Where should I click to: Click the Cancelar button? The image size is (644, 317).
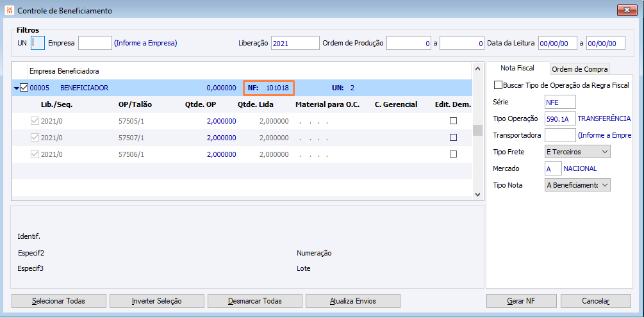click(595, 301)
